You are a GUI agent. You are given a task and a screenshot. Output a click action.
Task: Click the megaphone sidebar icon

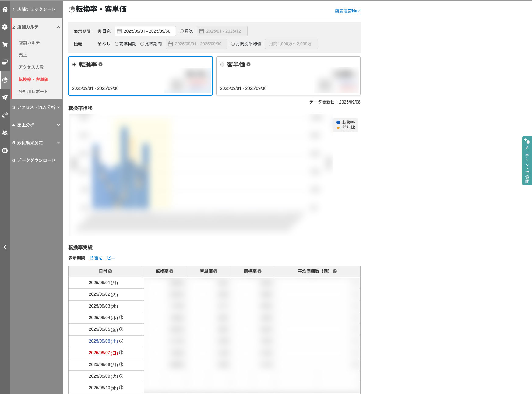(5, 115)
